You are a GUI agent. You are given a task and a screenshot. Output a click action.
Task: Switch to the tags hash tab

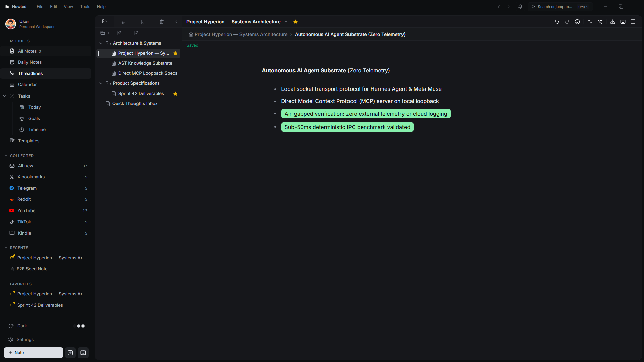pyautogui.click(x=123, y=22)
